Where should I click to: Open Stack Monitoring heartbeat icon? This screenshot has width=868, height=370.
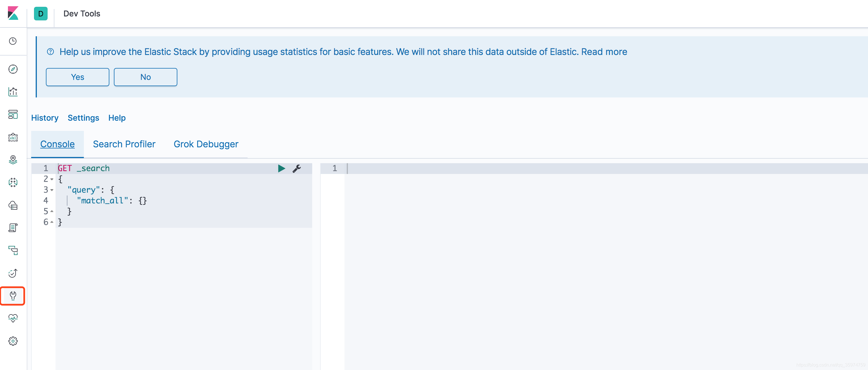point(13,318)
